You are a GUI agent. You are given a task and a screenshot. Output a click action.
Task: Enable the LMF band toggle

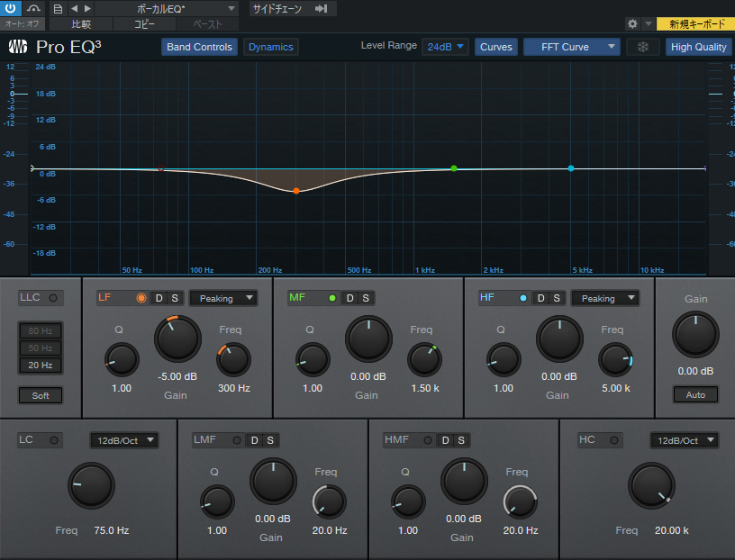point(237,440)
